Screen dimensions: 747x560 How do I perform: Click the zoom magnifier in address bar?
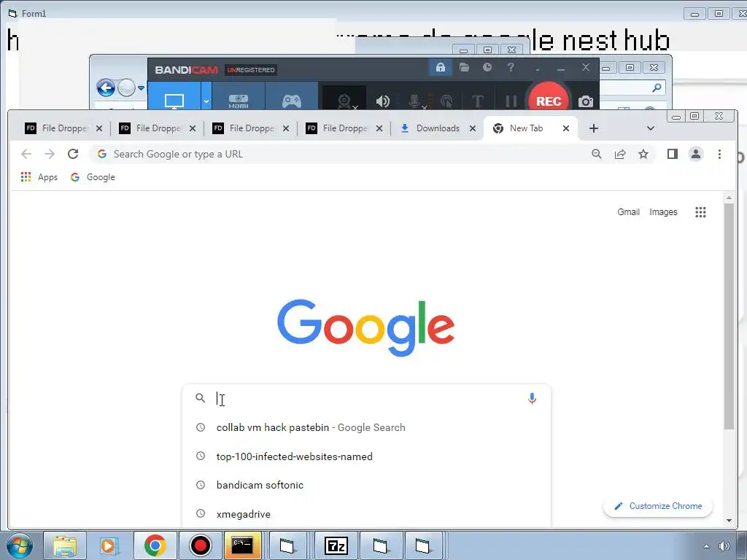coord(597,154)
